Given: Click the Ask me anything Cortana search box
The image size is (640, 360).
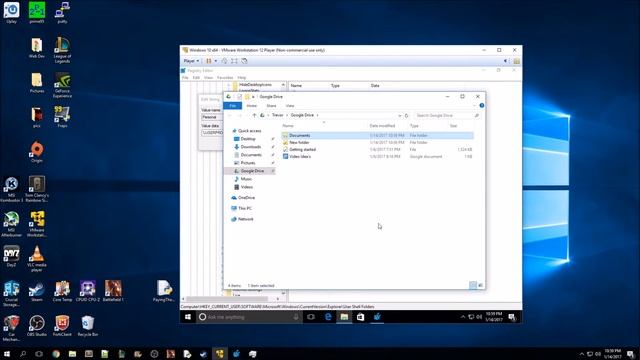Looking at the screenshot, I should click(x=249, y=317).
